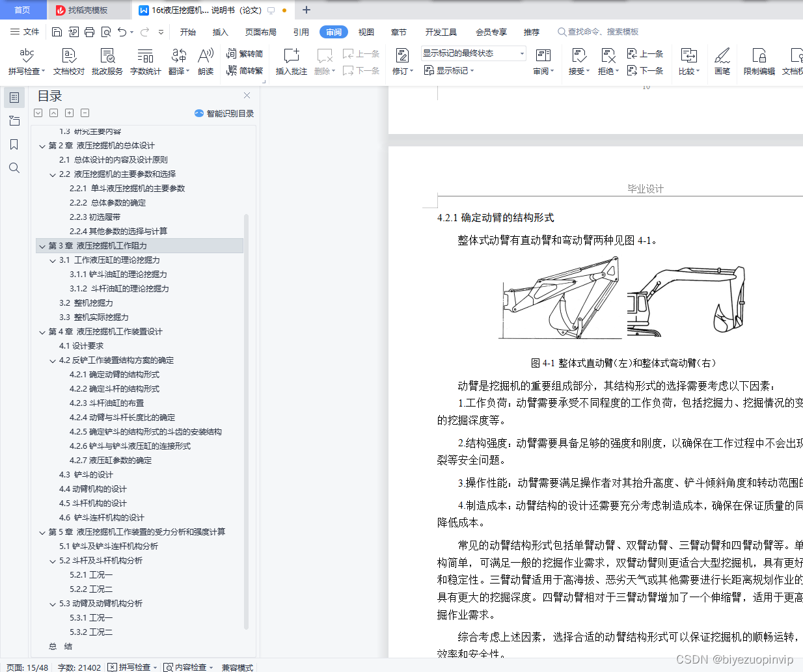Open the chapter navigation icon in sidebar
This screenshot has height=672, width=803.
point(14,121)
